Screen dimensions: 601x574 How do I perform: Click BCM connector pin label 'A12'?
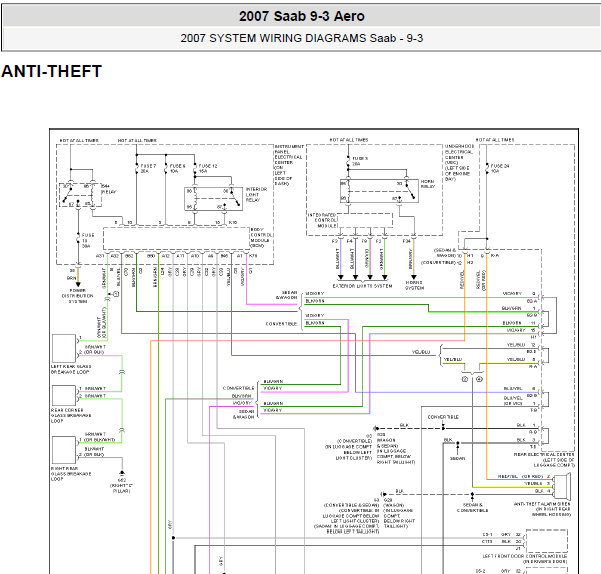(166, 256)
